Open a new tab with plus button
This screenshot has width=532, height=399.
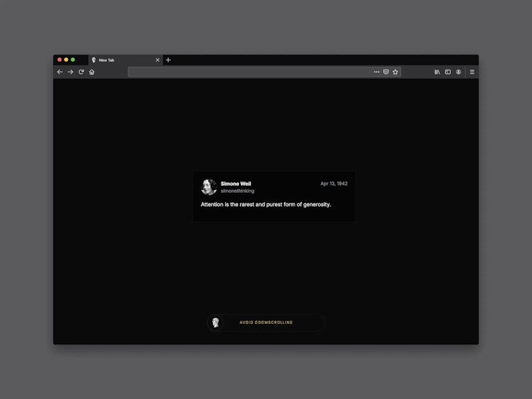[168, 60]
